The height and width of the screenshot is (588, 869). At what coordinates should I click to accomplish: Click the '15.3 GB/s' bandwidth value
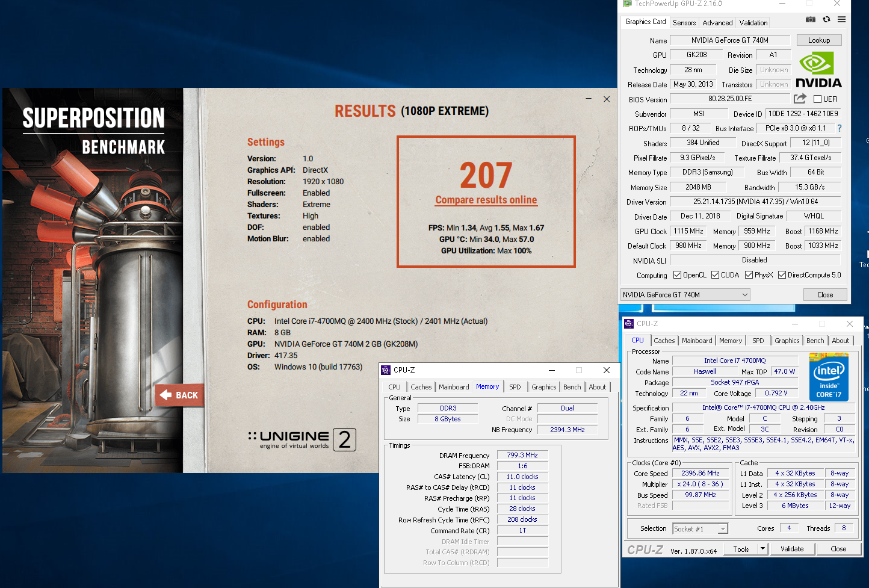point(810,187)
